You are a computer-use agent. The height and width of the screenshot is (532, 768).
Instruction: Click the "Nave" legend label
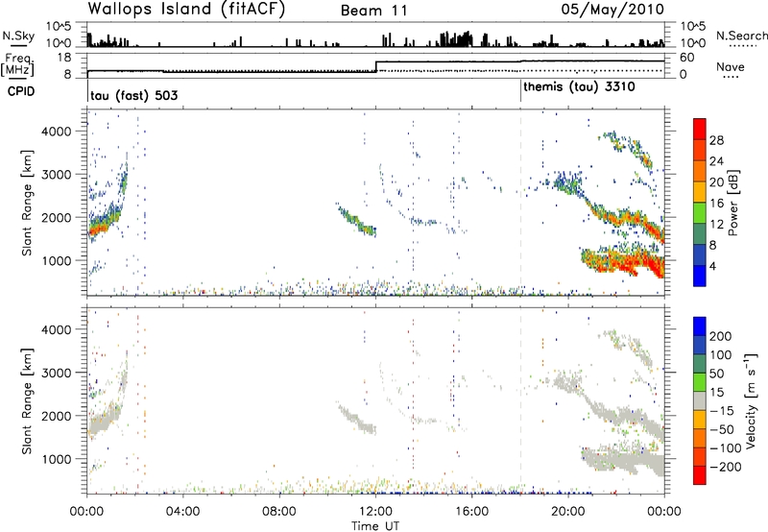tap(730, 66)
